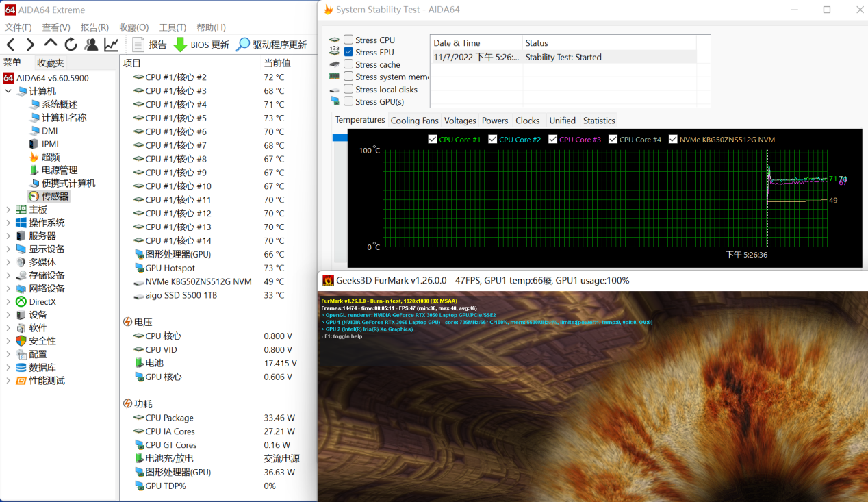Switch to the Unified tab

(x=563, y=121)
